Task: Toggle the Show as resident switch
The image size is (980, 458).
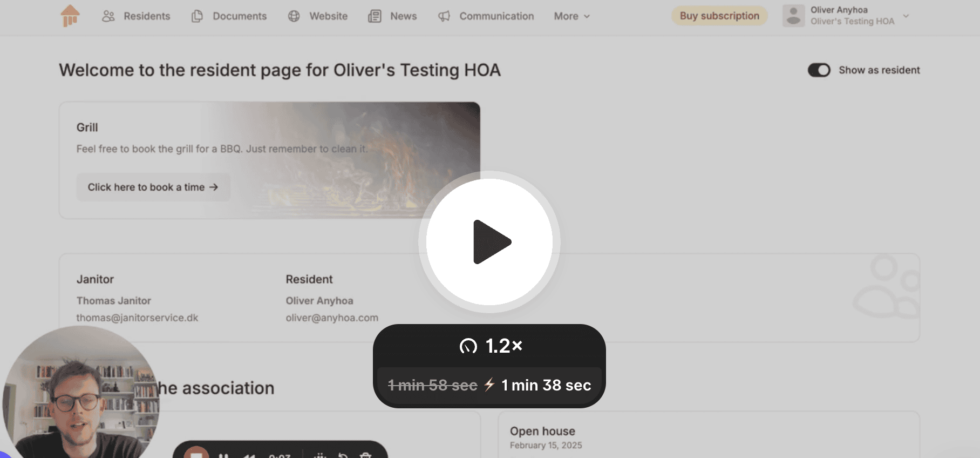Action: click(x=819, y=70)
